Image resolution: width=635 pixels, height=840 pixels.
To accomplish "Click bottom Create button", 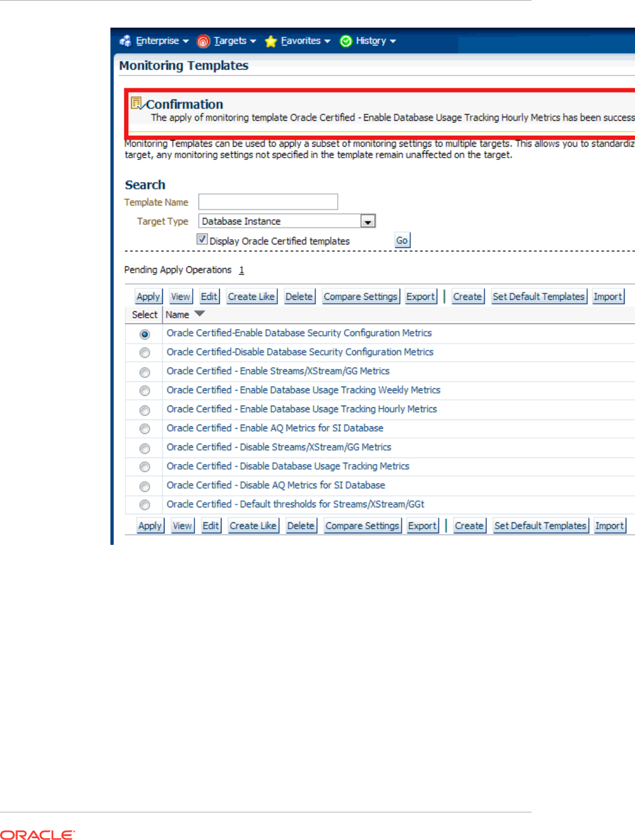I will tap(469, 525).
